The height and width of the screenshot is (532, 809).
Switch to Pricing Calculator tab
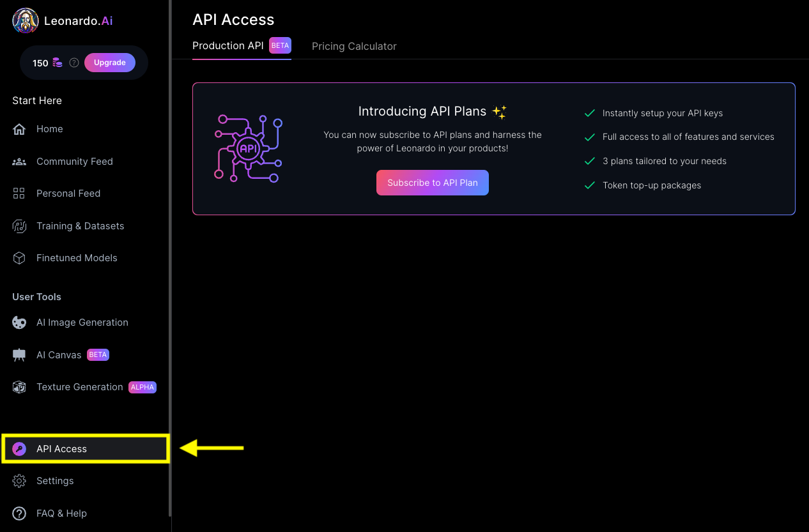(354, 46)
